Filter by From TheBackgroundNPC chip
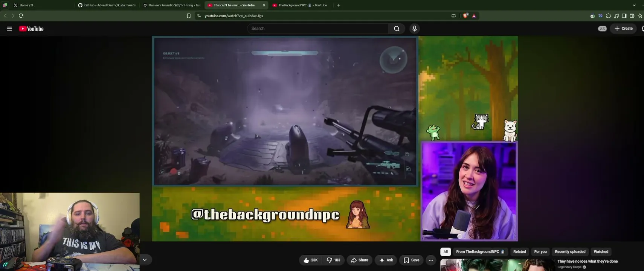Image resolution: width=644 pixels, height=271 pixels. (480, 251)
